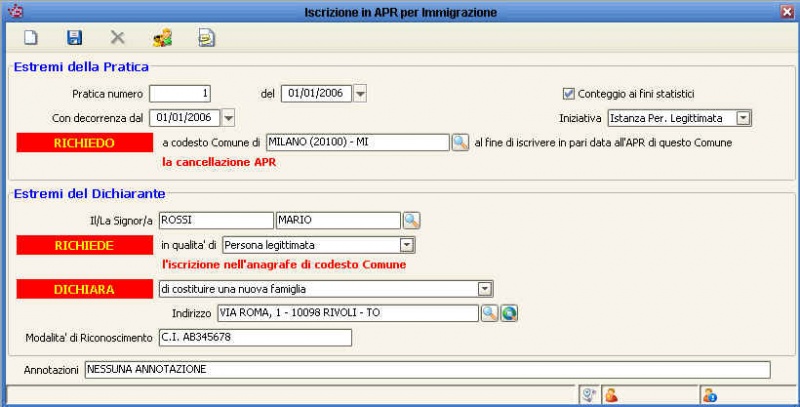800x407 pixels.
Task: Click the surname field ROSSI
Action: (x=216, y=220)
